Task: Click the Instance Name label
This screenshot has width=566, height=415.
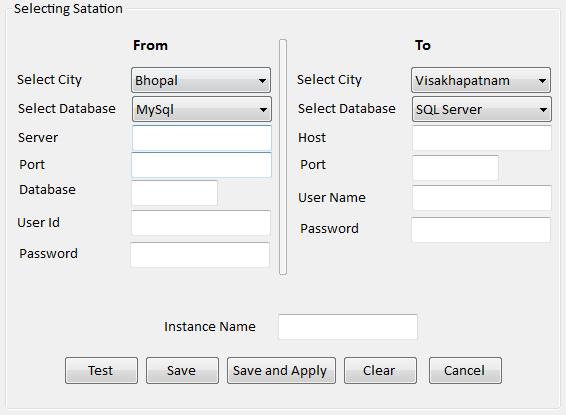Action: click(x=210, y=327)
